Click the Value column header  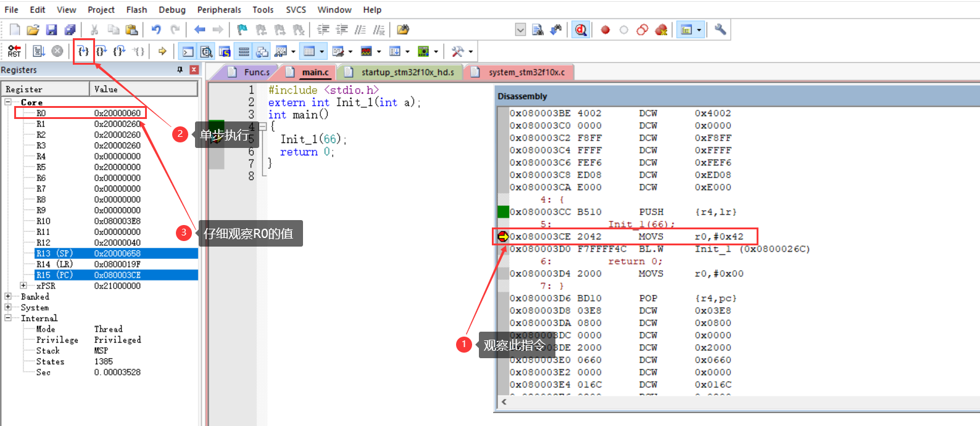pyautogui.click(x=144, y=89)
